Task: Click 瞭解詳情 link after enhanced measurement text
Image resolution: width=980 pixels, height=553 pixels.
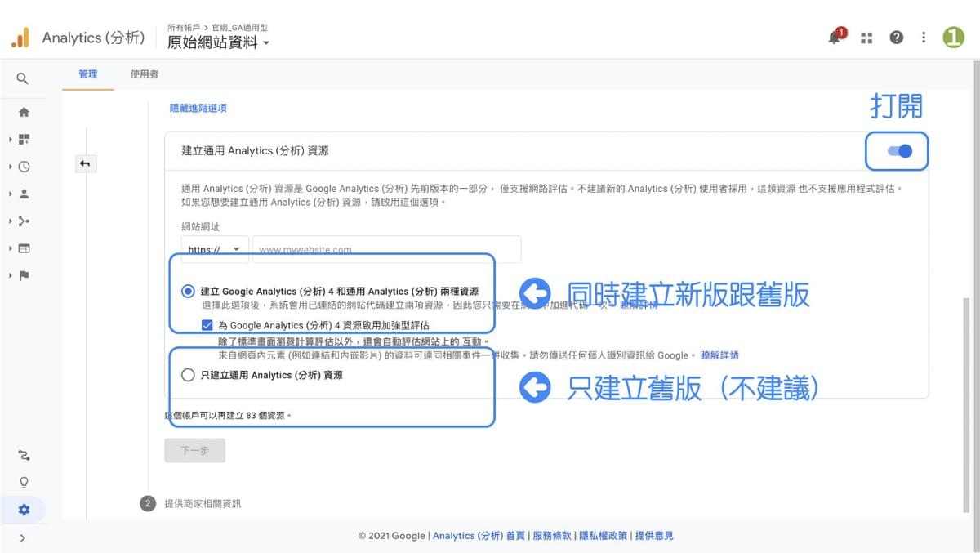Action: 719,355
